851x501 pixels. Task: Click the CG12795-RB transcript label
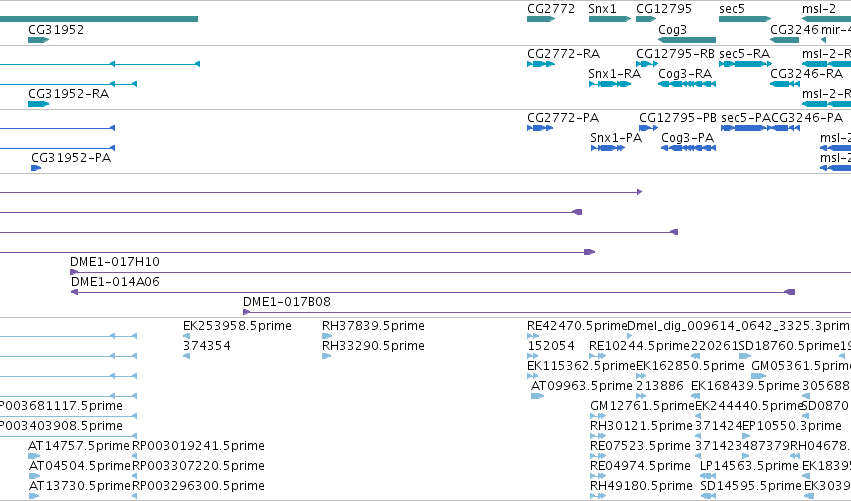pyautogui.click(x=675, y=54)
